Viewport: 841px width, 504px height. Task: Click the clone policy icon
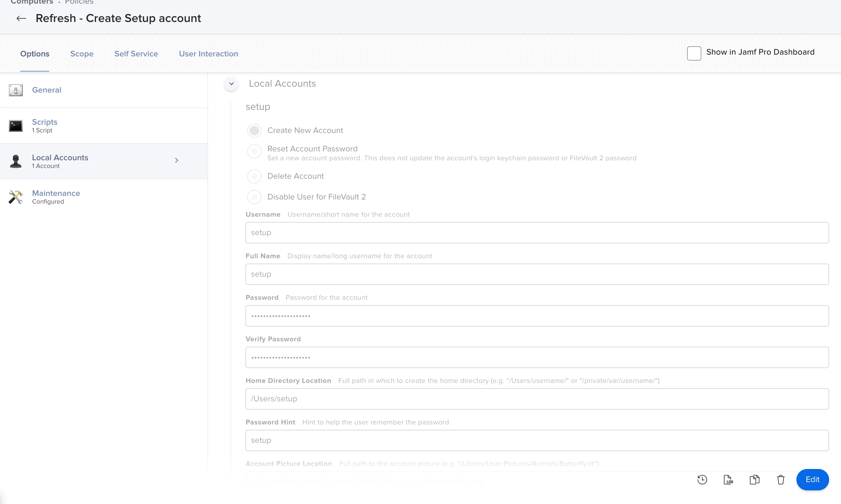(x=754, y=480)
